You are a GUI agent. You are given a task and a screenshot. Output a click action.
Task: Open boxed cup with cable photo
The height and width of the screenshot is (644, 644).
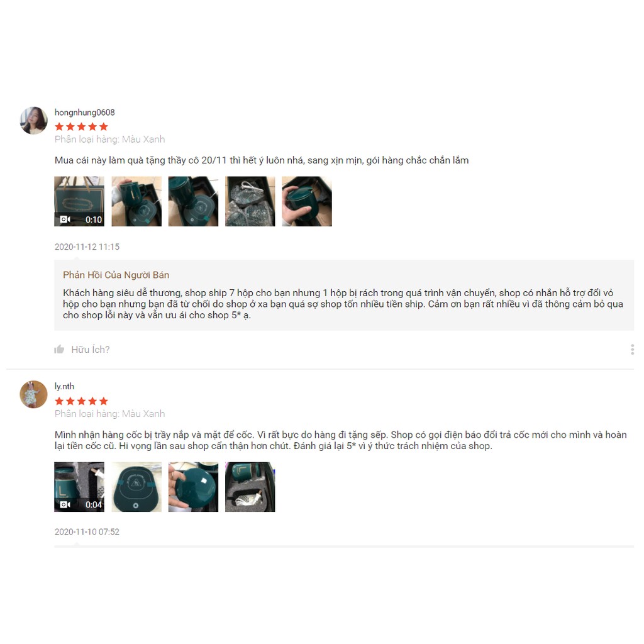pos(250,487)
